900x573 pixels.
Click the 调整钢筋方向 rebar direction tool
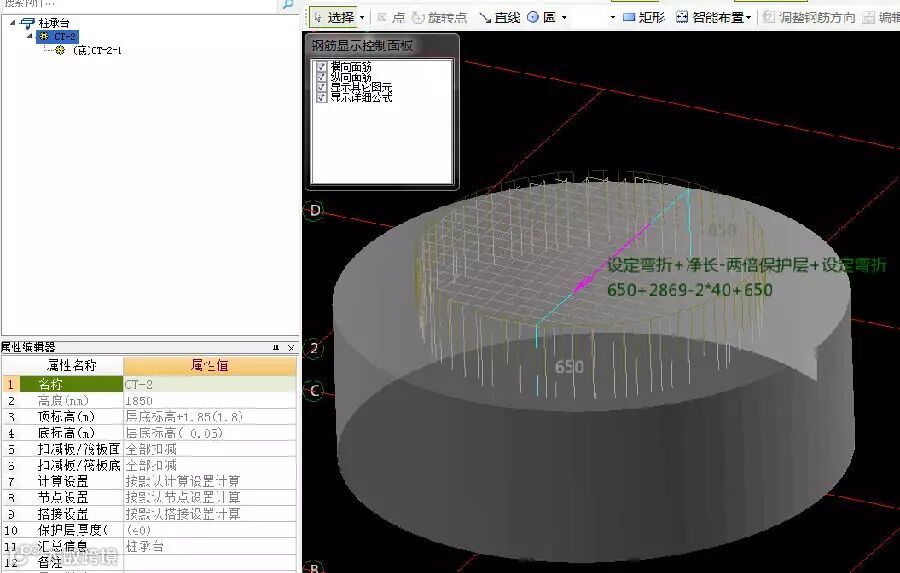click(809, 17)
